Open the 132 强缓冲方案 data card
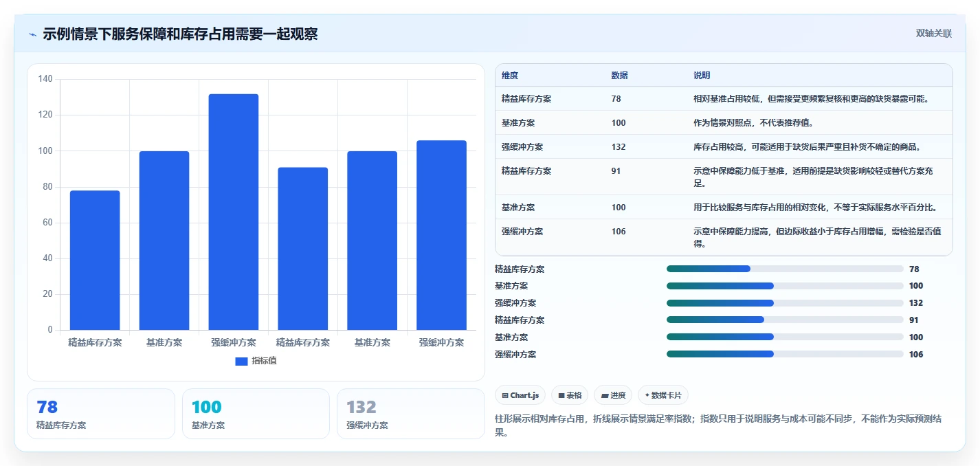 coord(410,414)
